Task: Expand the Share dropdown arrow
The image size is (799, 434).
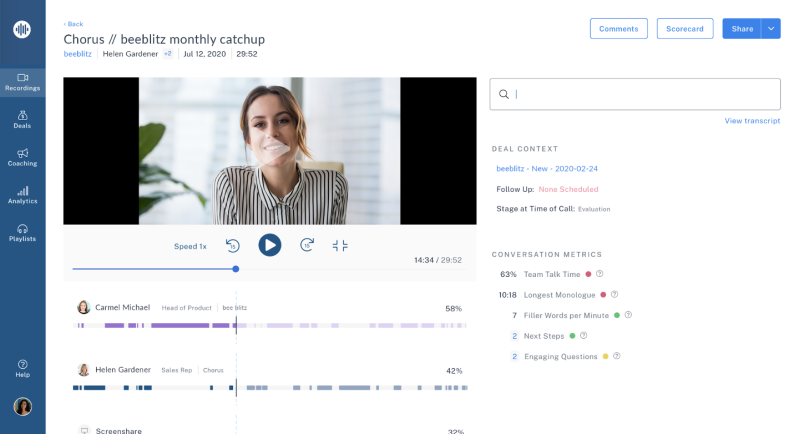Action: pyautogui.click(x=771, y=29)
